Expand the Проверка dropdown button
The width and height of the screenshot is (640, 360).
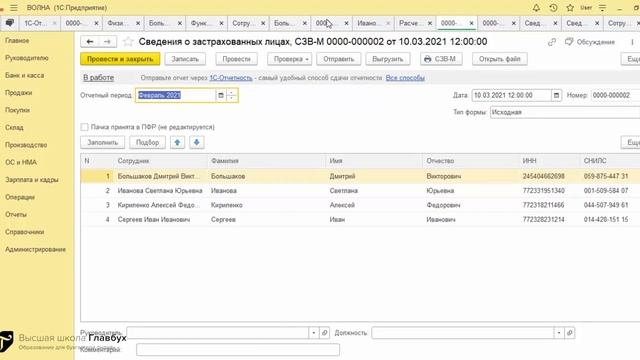(289, 59)
